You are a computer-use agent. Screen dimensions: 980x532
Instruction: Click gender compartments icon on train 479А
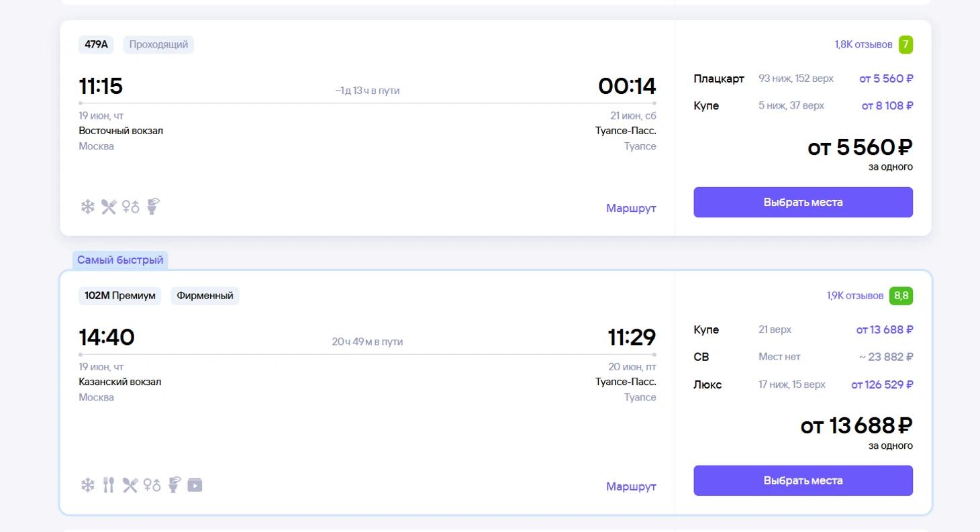(x=130, y=207)
